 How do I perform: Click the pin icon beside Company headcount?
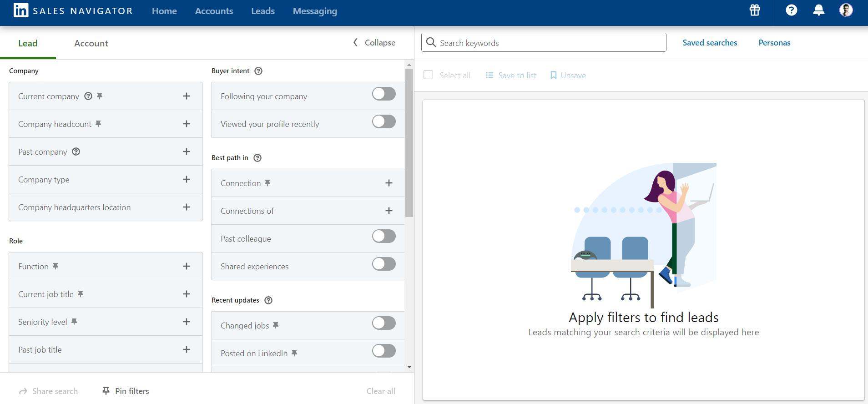pyautogui.click(x=98, y=124)
